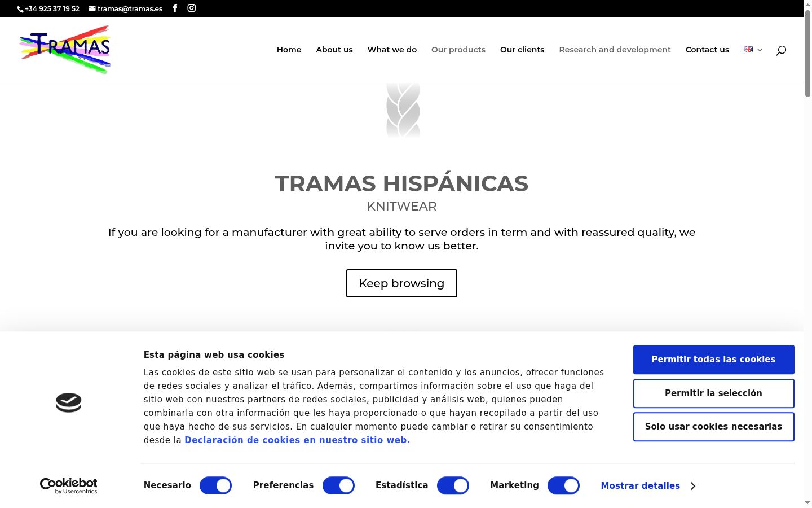Screen dimensions: 812x508
Task: Expand the language selector dropdown arrow
Action: [x=760, y=50]
